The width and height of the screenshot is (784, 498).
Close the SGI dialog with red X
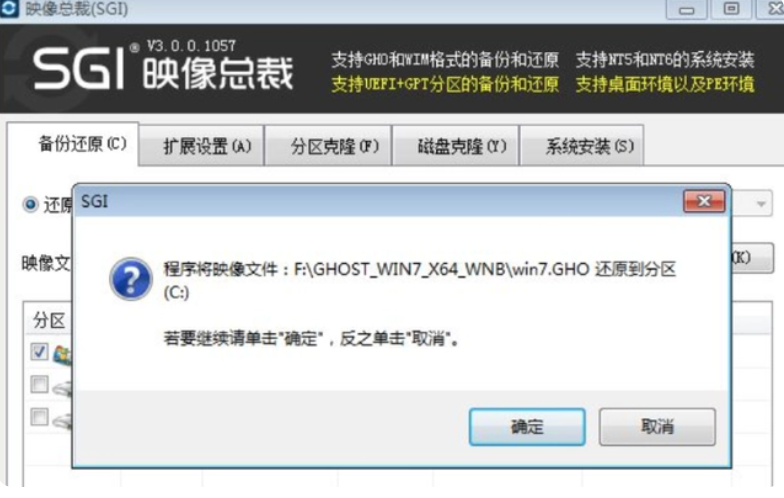[704, 201]
